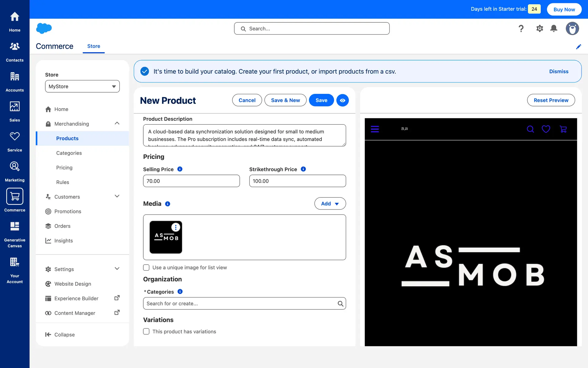Click the Selling Price info icon

tap(180, 169)
